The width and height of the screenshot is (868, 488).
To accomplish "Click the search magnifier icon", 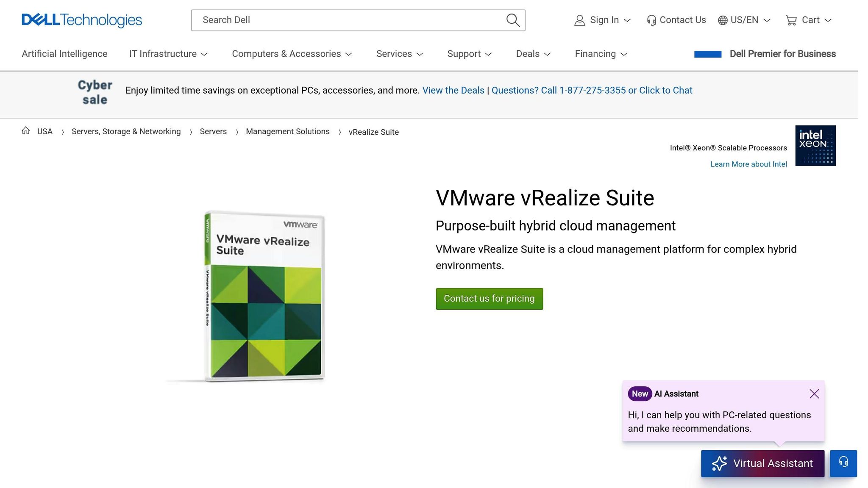I will coord(512,20).
